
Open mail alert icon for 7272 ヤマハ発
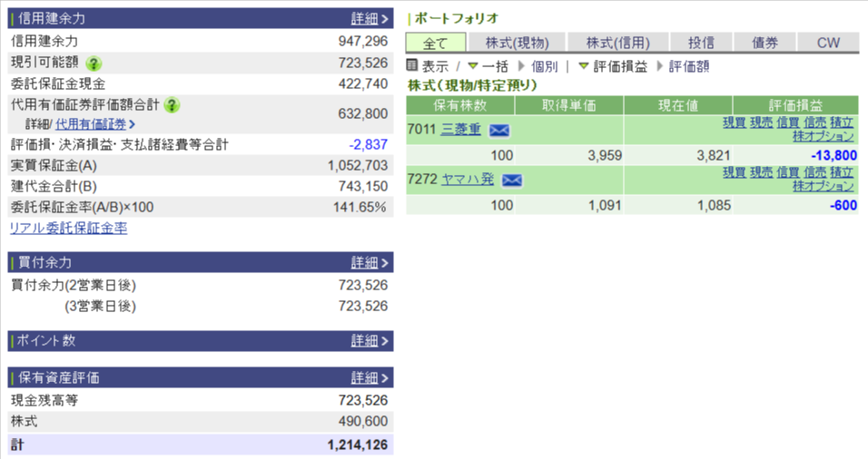pos(511,180)
